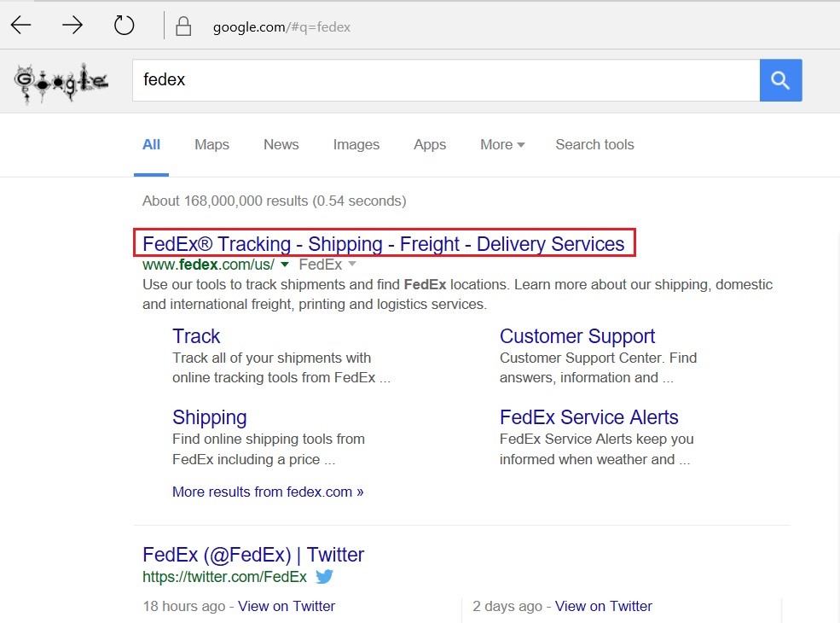The width and height of the screenshot is (840, 623).
Task: Click the padlock site security icon
Action: click(183, 26)
